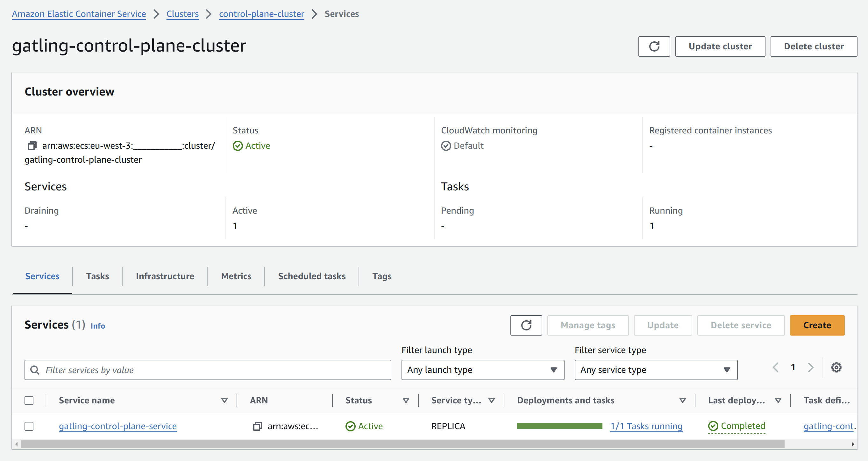Open the control-plane-cluster breadcrumb link
The width and height of the screenshot is (868, 461).
coord(261,14)
